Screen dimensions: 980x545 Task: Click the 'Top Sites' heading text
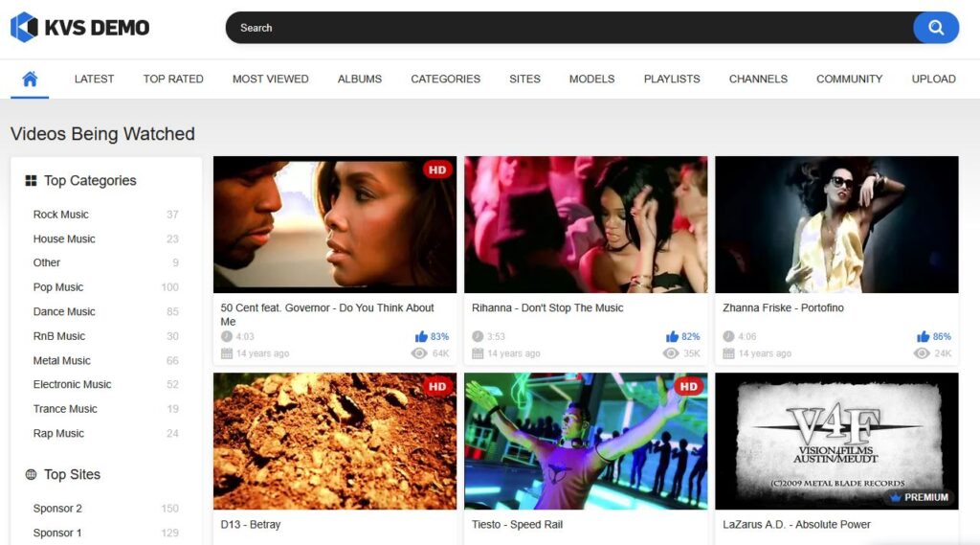pyautogui.click(x=72, y=474)
